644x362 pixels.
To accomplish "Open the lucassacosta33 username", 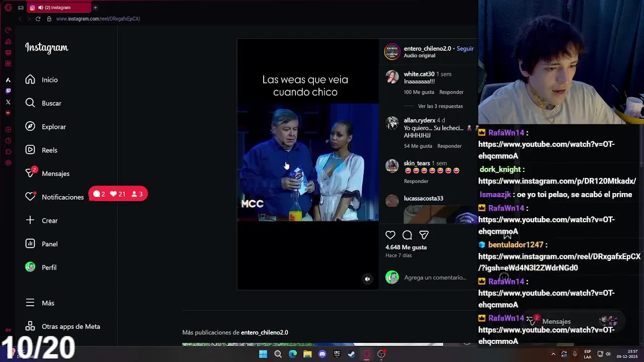I will click(424, 198).
